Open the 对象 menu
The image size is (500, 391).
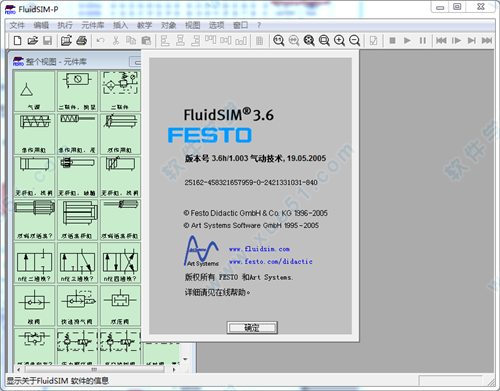coord(168,25)
